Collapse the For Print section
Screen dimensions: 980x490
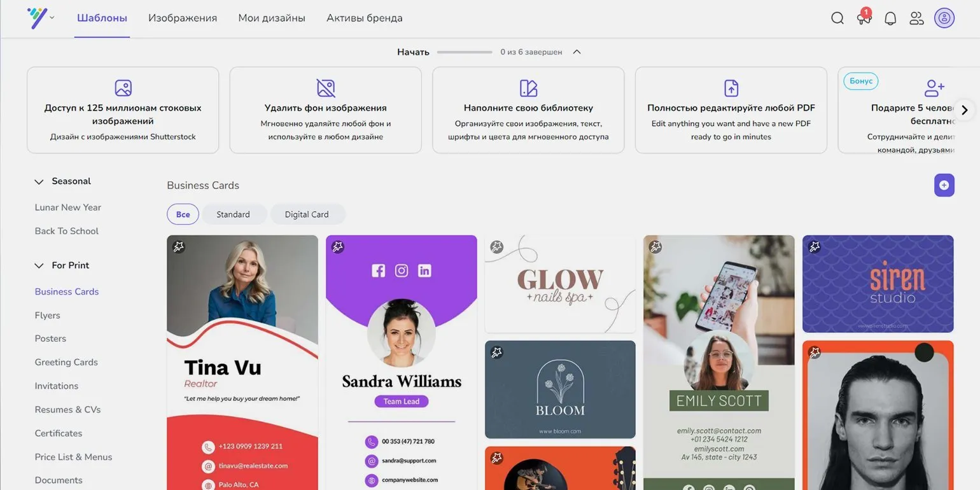[x=39, y=265]
